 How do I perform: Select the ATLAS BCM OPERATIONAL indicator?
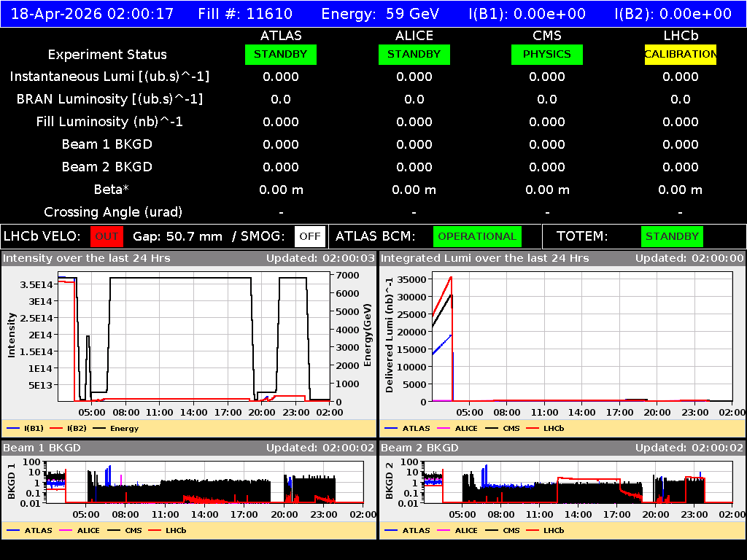pos(477,236)
